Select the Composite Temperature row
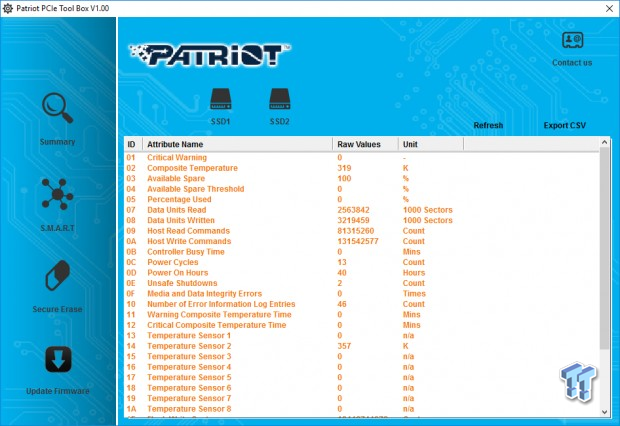 (362, 168)
